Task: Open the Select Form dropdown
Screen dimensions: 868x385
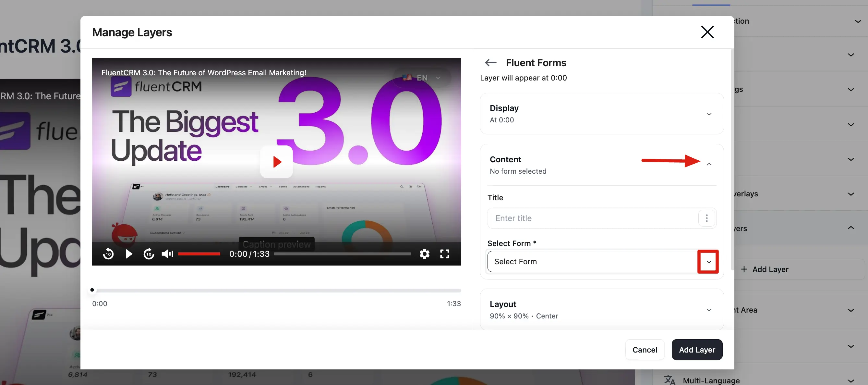Action: point(708,262)
